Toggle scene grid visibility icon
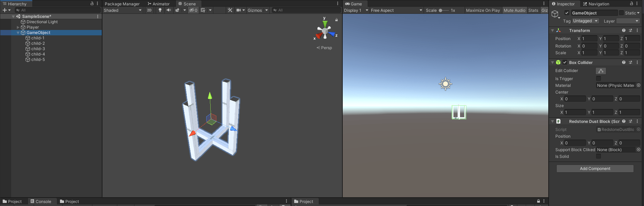This screenshot has height=206, width=644. point(203,10)
